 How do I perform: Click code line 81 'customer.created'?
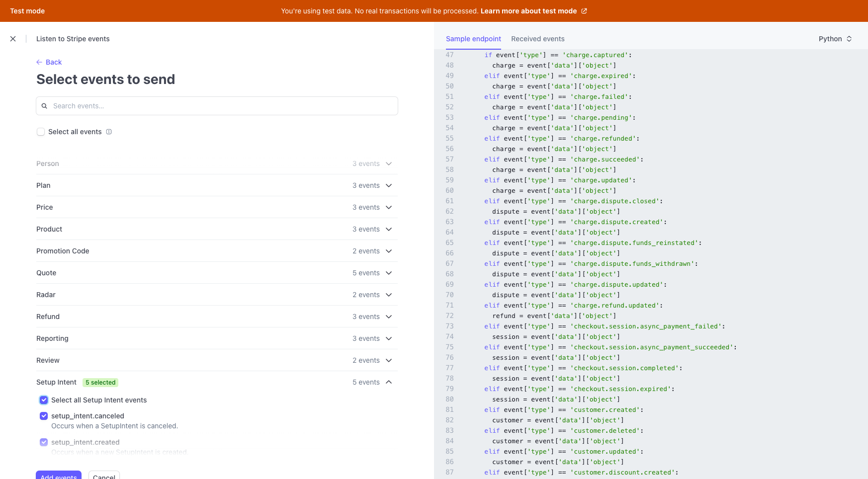(x=564, y=410)
